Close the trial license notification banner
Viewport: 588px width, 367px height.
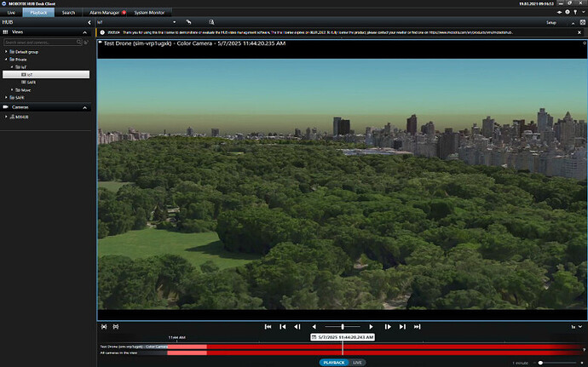point(579,32)
